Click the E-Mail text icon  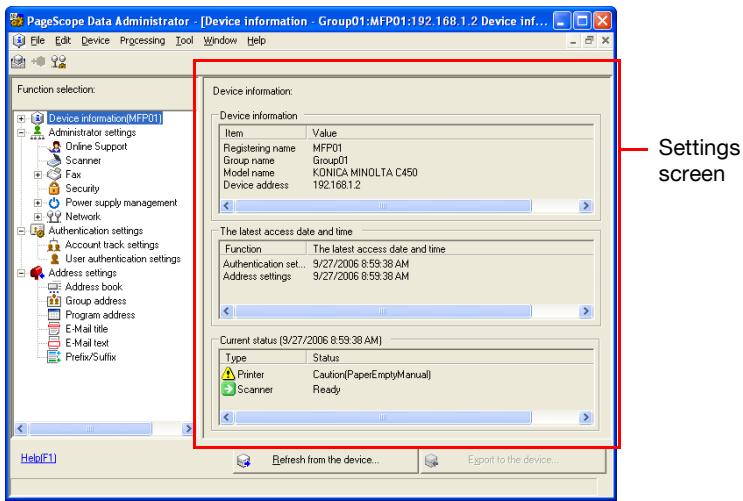pyautogui.click(x=54, y=343)
